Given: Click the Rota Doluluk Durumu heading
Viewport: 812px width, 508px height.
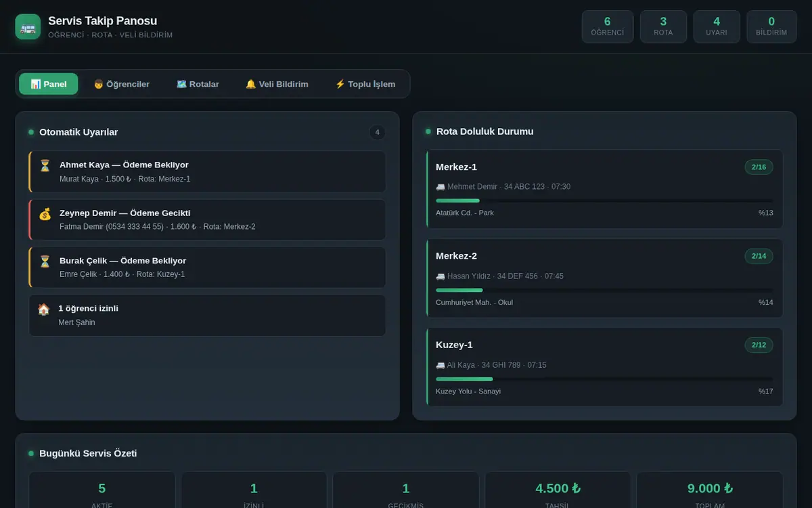Looking at the screenshot, I should [484, 131].
